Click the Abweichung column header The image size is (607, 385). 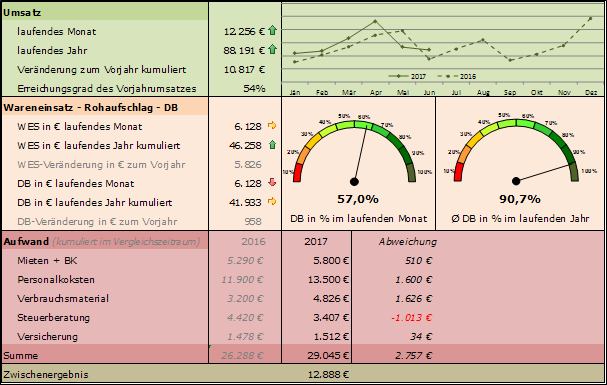(408, 241)
